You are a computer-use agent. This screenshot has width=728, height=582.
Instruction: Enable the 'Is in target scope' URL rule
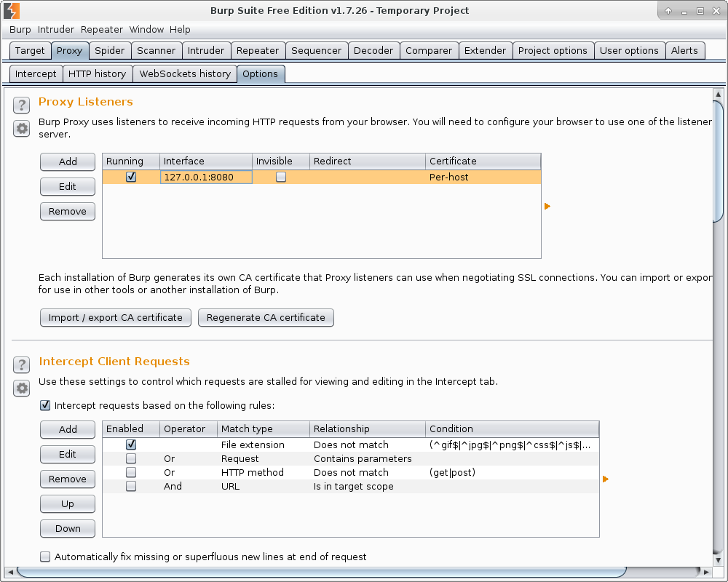(131, 487)
